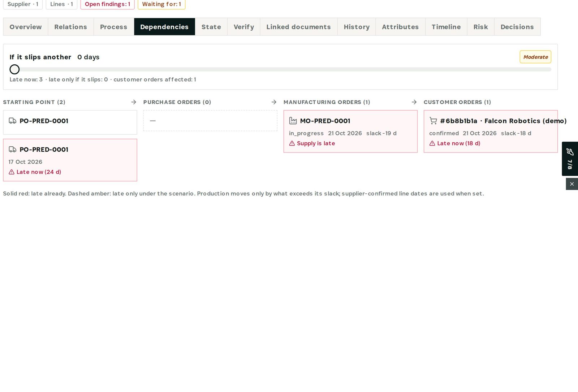Image resolution: width=578 pixels, height=392 pixels.
Task: Click the arrow after the Purchase Orders heading
Action: click(274, 102)
